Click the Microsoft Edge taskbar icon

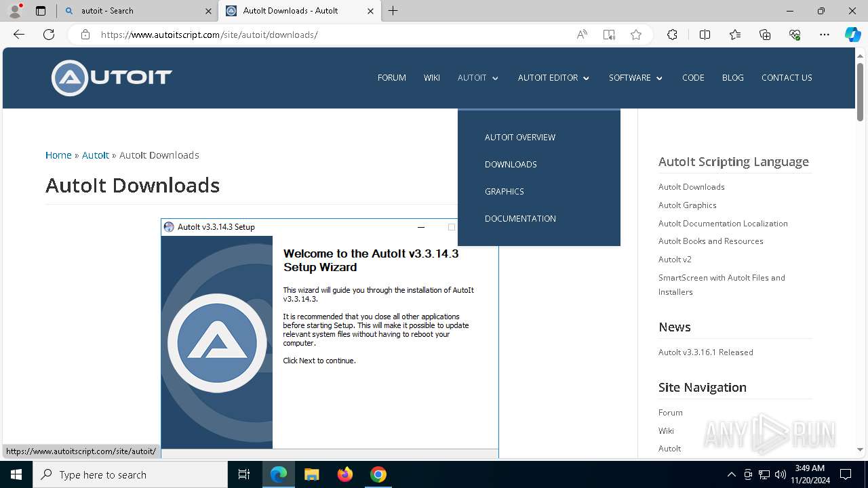click(x=279, y=474)
